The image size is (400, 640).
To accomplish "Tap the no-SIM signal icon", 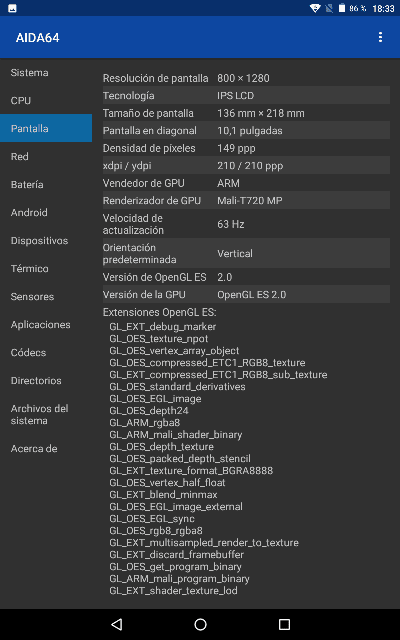I will click(329, 8).
